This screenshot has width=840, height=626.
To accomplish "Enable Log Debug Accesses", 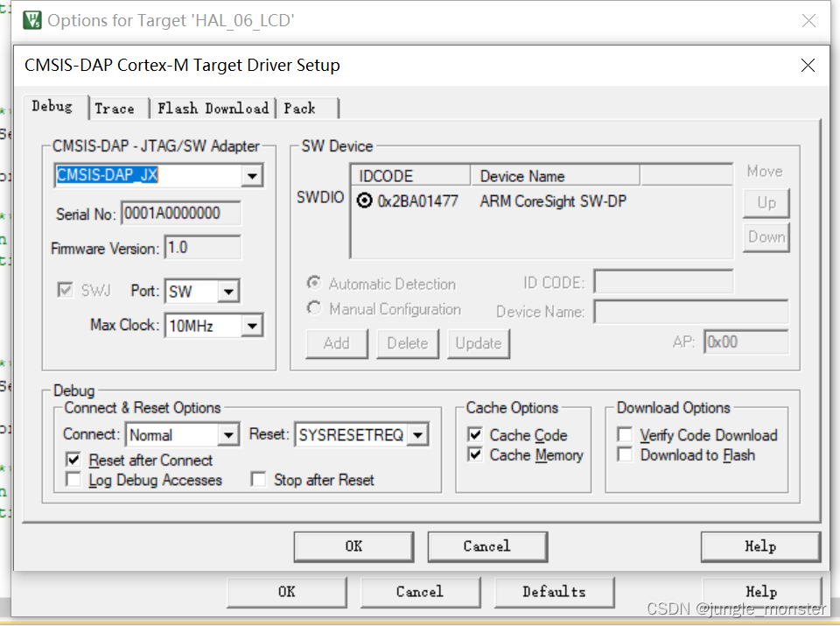I will pos(73,479).
